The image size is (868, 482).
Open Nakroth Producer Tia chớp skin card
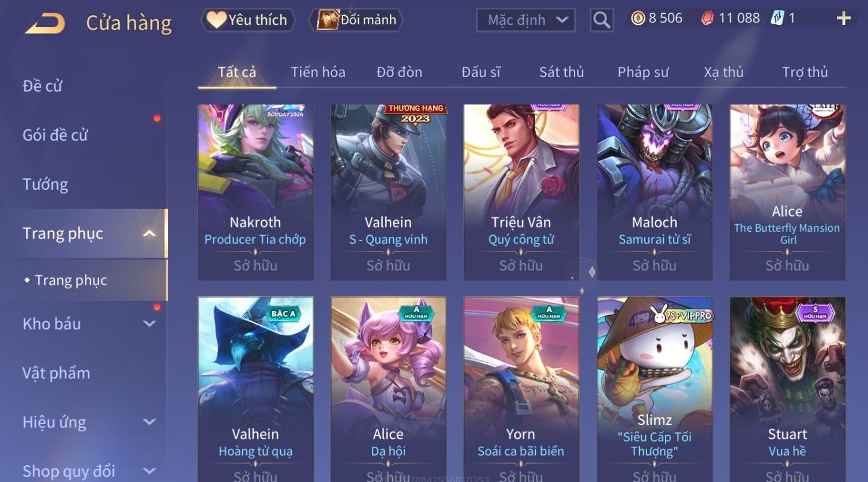point(255,192)
